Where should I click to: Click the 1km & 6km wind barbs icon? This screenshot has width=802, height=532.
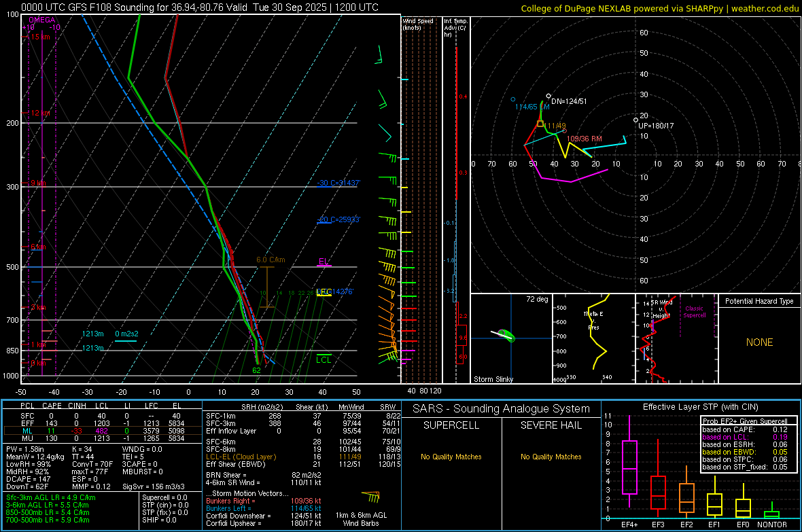[370, 497]
